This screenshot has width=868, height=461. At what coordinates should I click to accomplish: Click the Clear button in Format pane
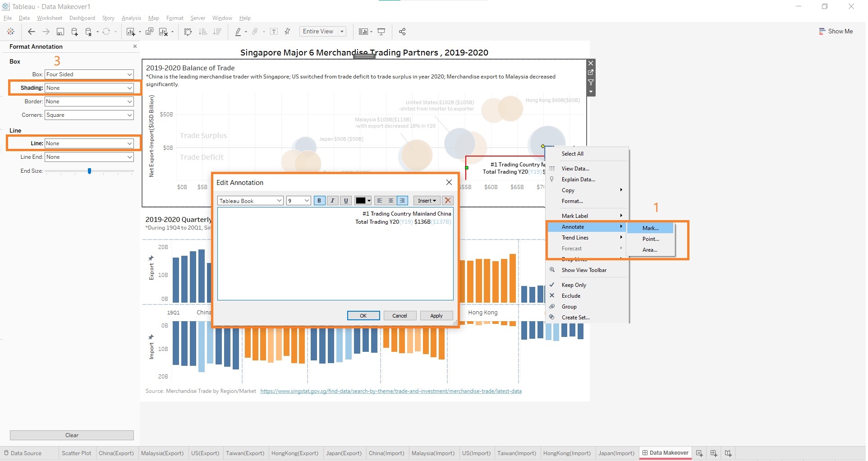[x=72, y=435]
